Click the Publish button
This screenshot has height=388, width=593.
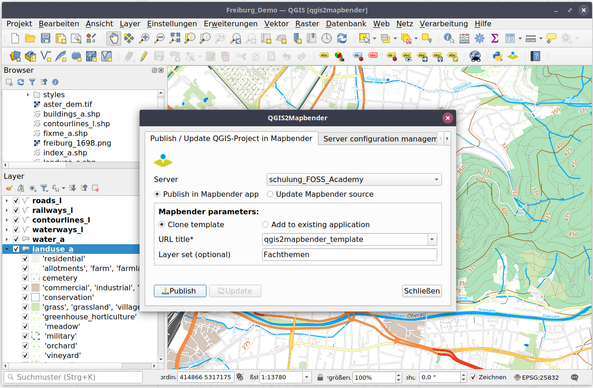(x=180, y=291)
